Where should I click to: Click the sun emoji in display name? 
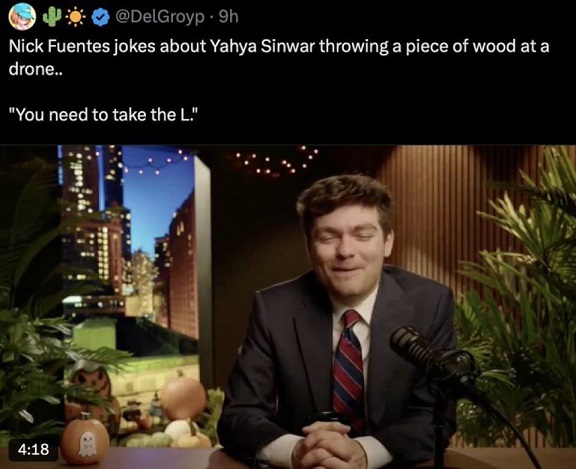[x=76, y=17]
